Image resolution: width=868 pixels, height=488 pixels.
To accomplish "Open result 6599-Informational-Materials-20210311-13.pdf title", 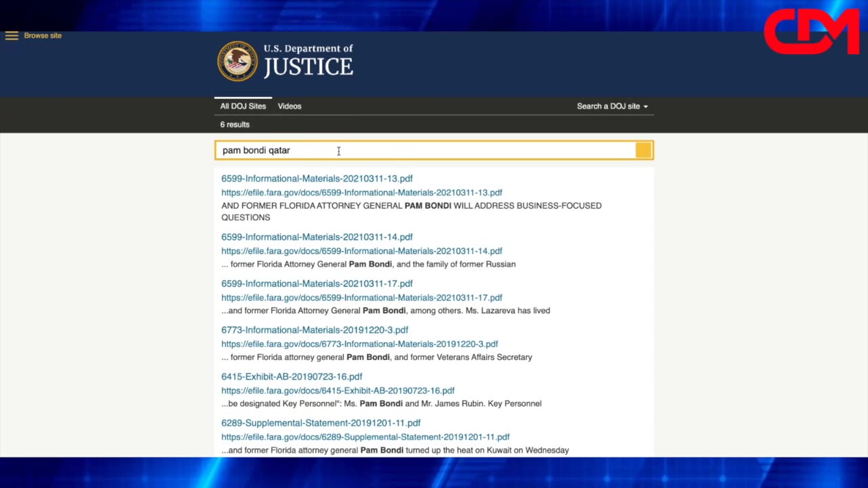I will click(x=317, y=178).
